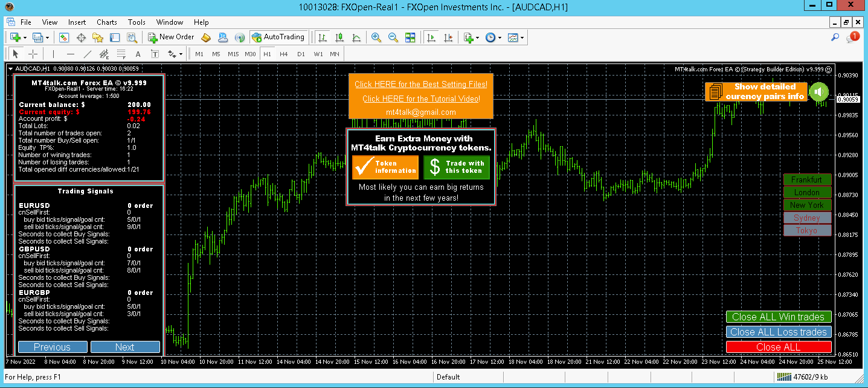Open the Terminal window icon
The height and width of the screenshot is (388, 868).
tap(115, 37)
